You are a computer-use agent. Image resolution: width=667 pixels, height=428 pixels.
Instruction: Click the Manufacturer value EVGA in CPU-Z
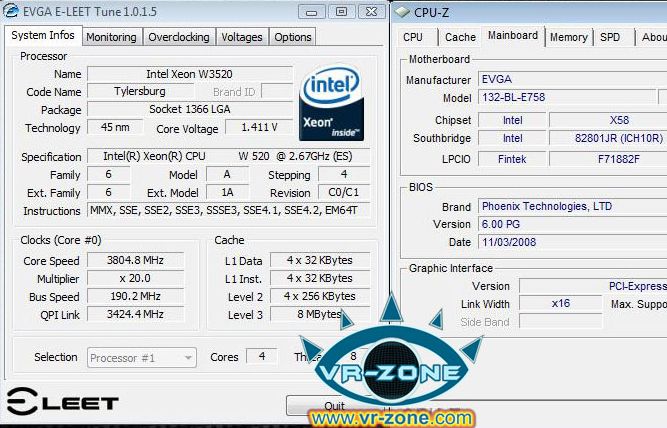[573, 79]
